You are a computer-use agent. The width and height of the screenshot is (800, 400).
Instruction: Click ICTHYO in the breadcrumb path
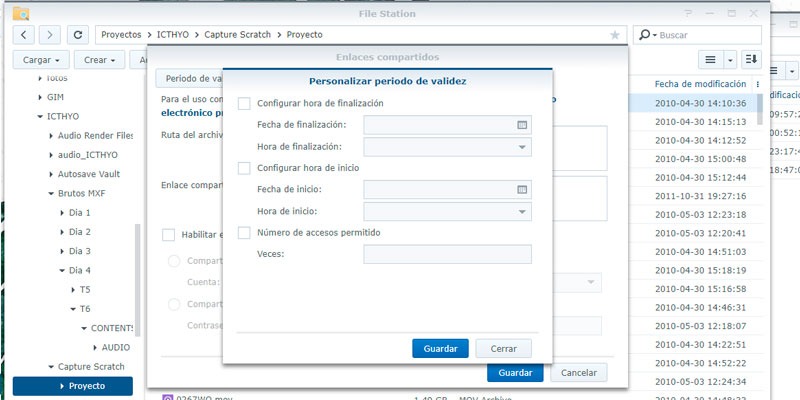(172, 35)
